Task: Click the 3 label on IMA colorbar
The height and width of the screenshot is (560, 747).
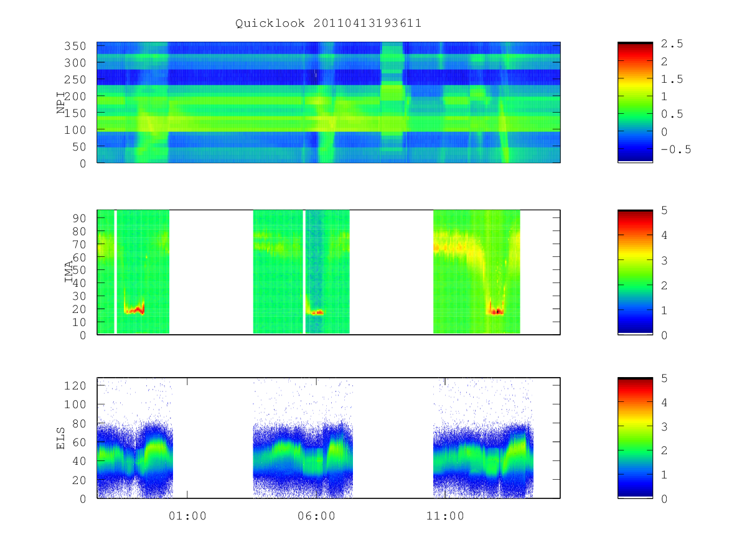Action: click(x=665, y=260)
